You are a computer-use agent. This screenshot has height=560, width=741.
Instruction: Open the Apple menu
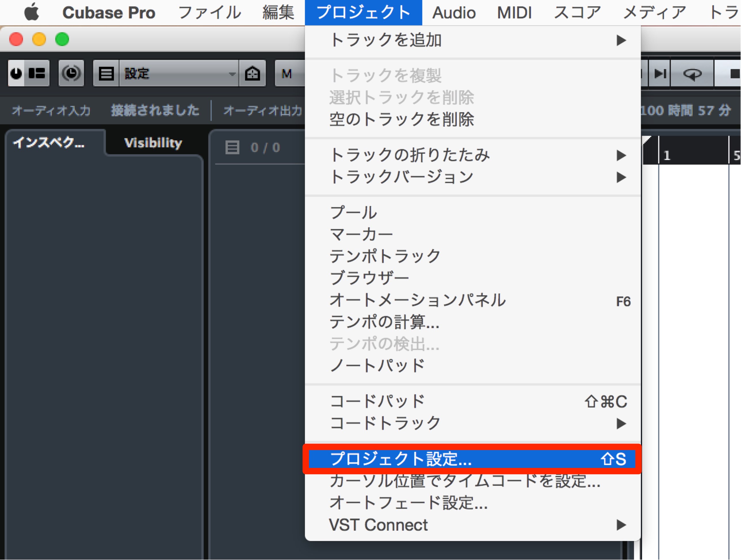point(31,12)
